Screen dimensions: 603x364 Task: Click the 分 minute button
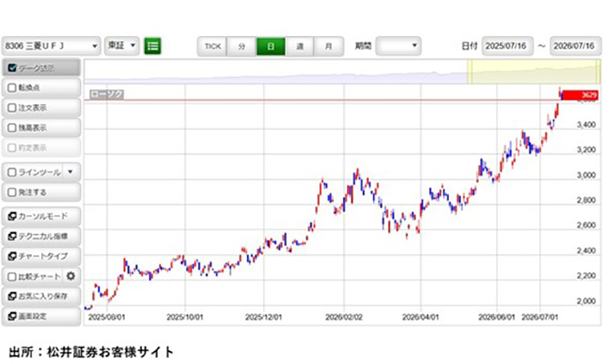[241, 46]
